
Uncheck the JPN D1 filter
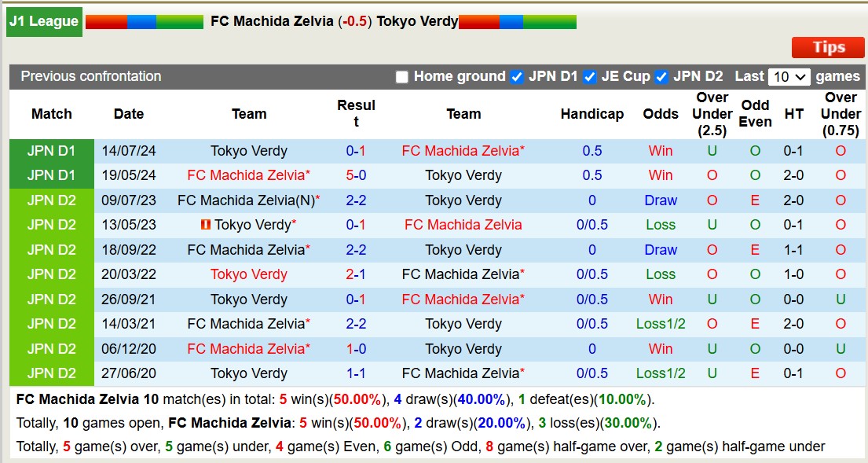point(517,77)
